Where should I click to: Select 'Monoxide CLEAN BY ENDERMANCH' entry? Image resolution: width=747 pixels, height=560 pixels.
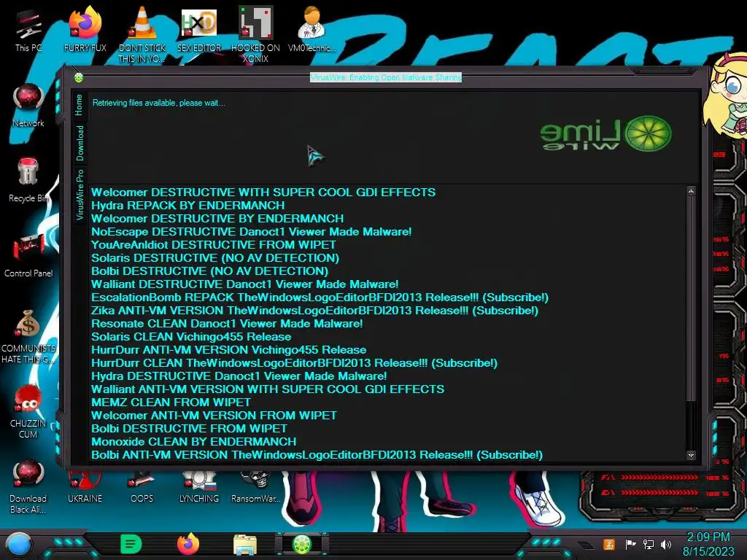(x=194, y=442)
